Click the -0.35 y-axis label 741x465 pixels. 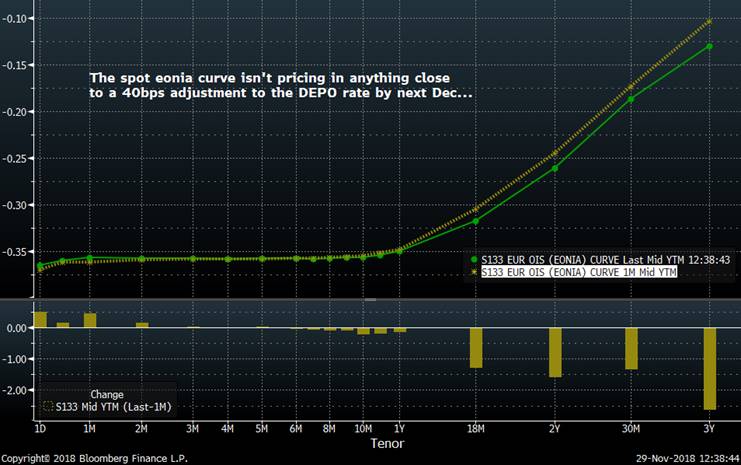(13, 252)
